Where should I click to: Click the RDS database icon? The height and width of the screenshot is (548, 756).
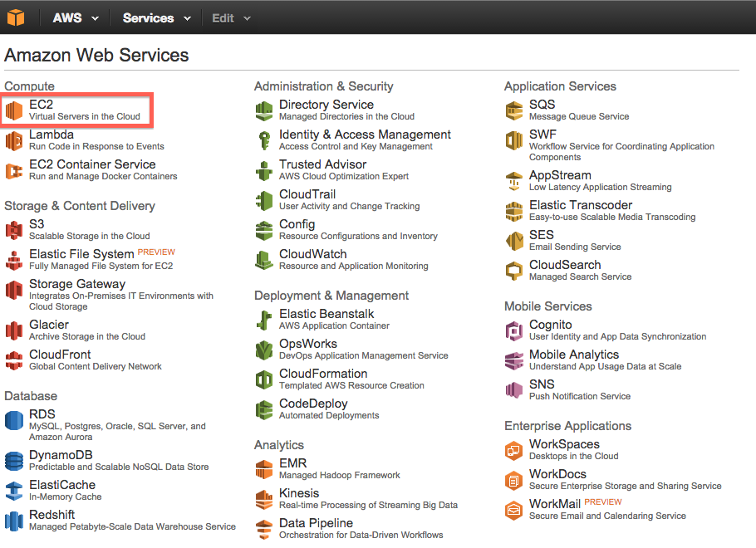[14, 420]
